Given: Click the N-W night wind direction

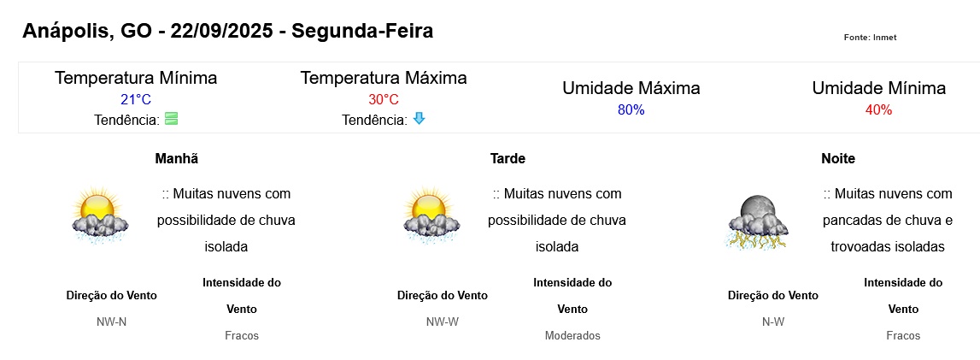Looking at the screenshot, I should tap(773, 322).
